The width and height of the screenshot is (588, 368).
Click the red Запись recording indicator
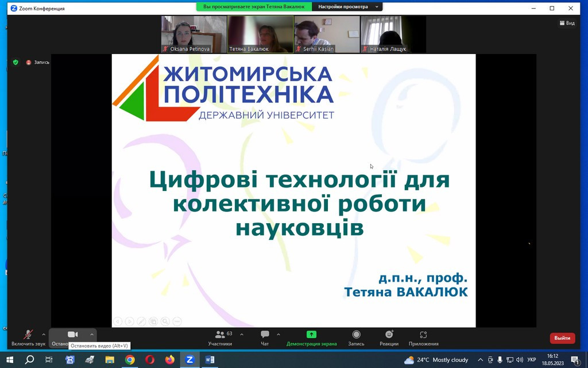click(x=37, y=62)
